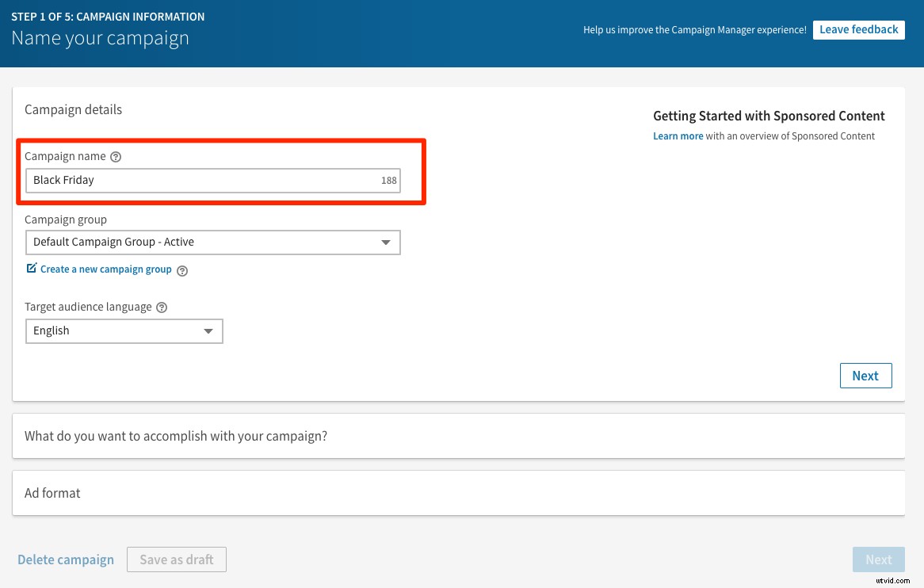Click Leave feedback
This screenshot has height=588, width=924.
858,29
